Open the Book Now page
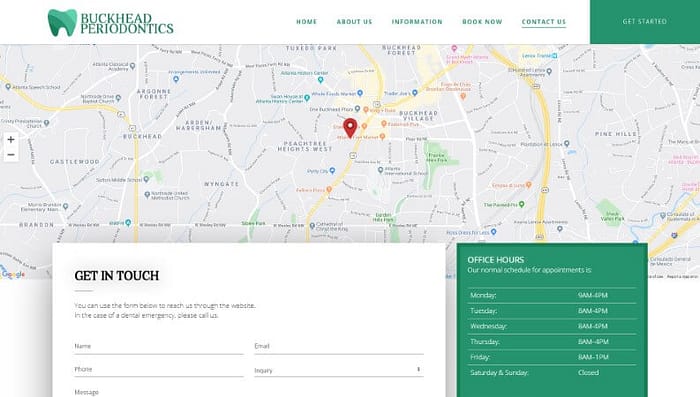 click(482, 21)
